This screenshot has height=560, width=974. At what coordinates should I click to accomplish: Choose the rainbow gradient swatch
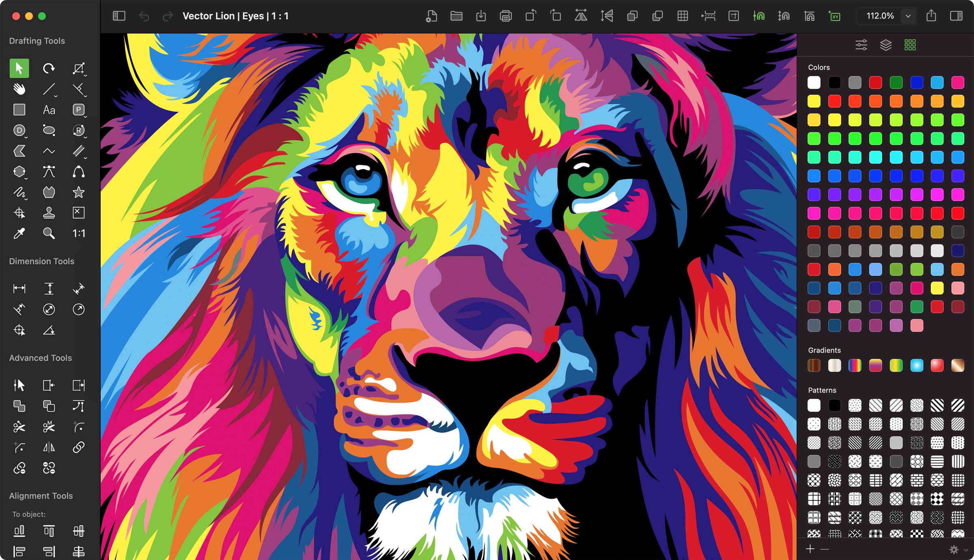coord(855,365)
